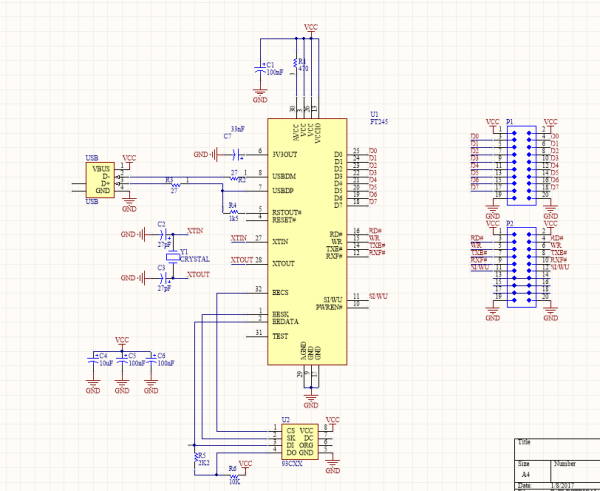Select capacitor C3 27pF symbol
600x491 pixels.
(165, 278)
